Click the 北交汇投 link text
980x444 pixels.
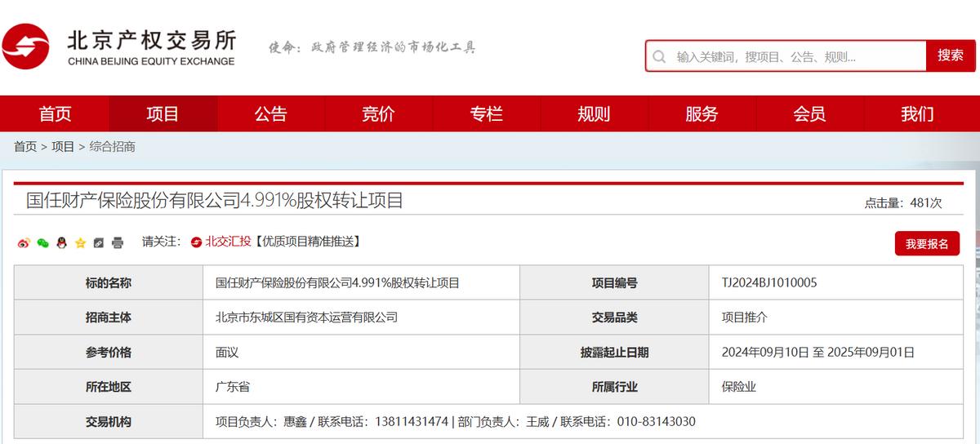click(x=228, y=242)
